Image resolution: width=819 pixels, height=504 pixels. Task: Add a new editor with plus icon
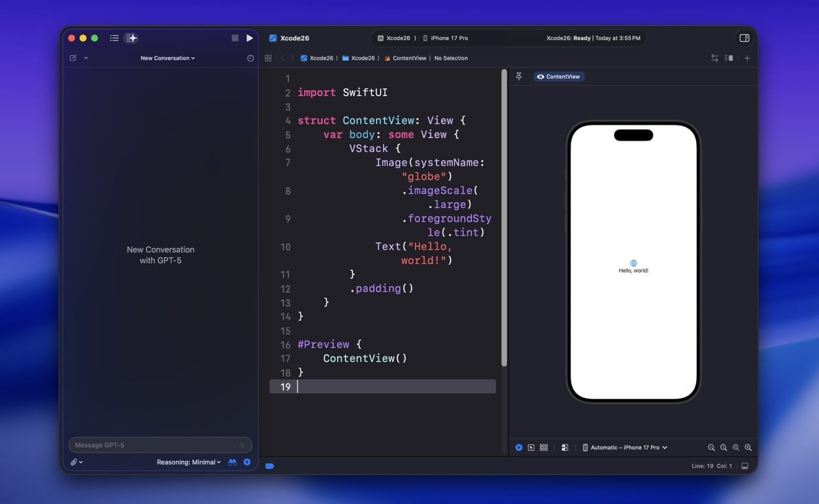click(747, 58)
